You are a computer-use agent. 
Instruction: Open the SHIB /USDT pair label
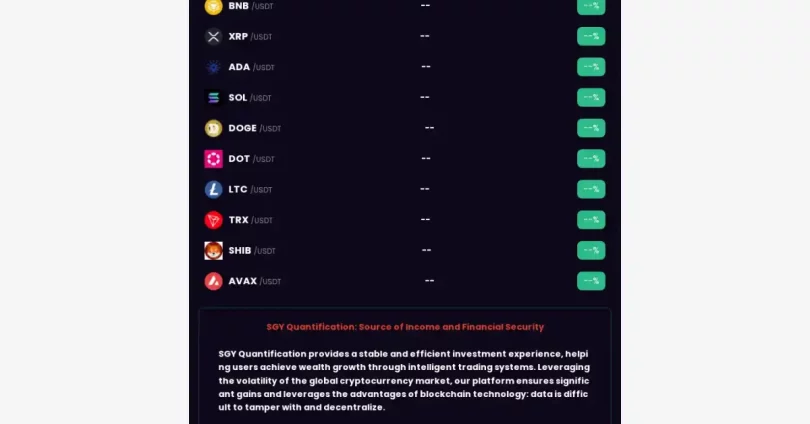coord(252,250)
